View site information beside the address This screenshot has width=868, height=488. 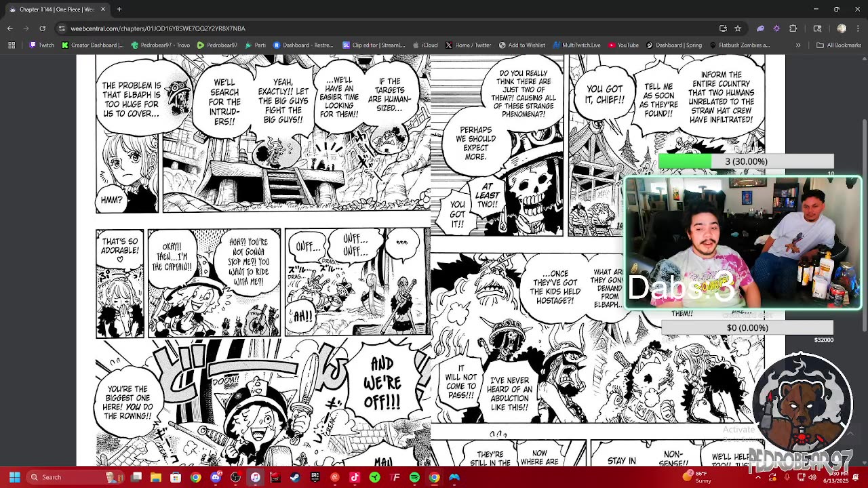coord(62,28)
